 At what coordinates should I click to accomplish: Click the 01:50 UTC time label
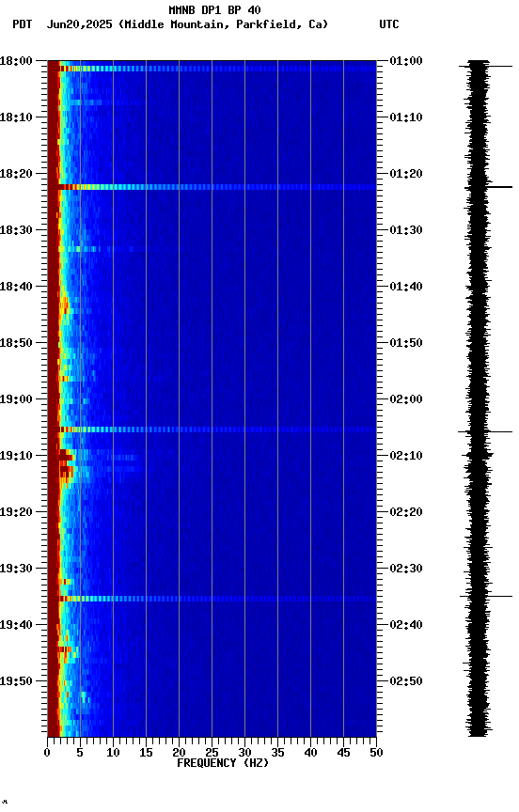[406, 343]
